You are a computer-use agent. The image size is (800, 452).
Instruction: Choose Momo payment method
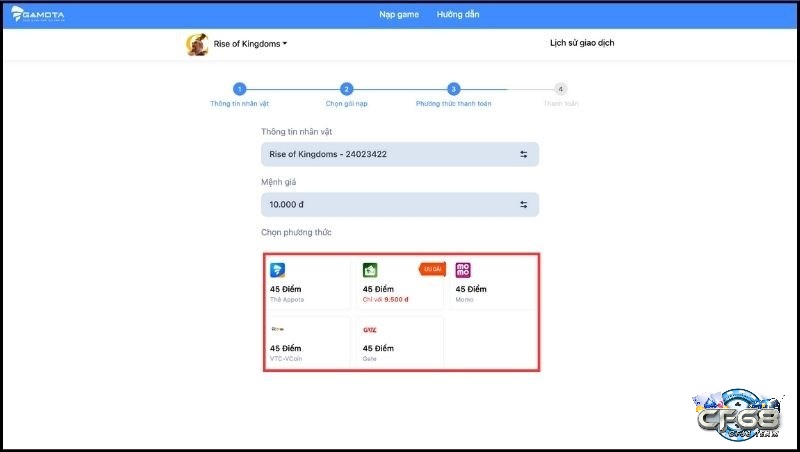pos(494,283)
